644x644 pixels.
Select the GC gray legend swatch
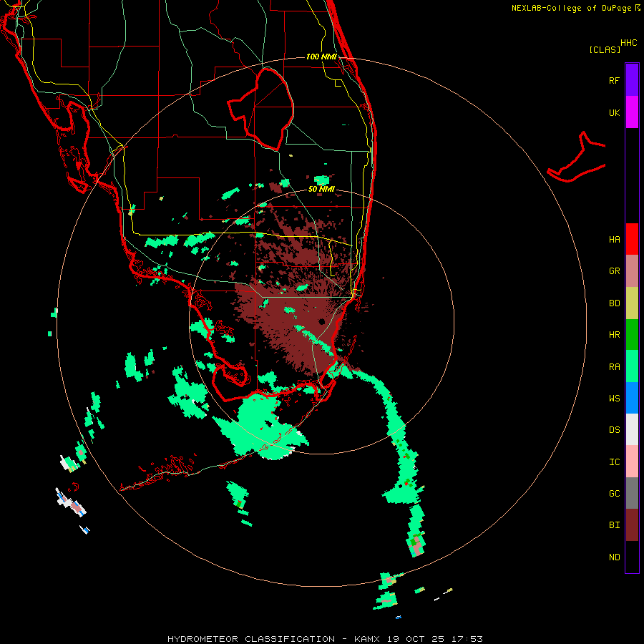[632, 493]
